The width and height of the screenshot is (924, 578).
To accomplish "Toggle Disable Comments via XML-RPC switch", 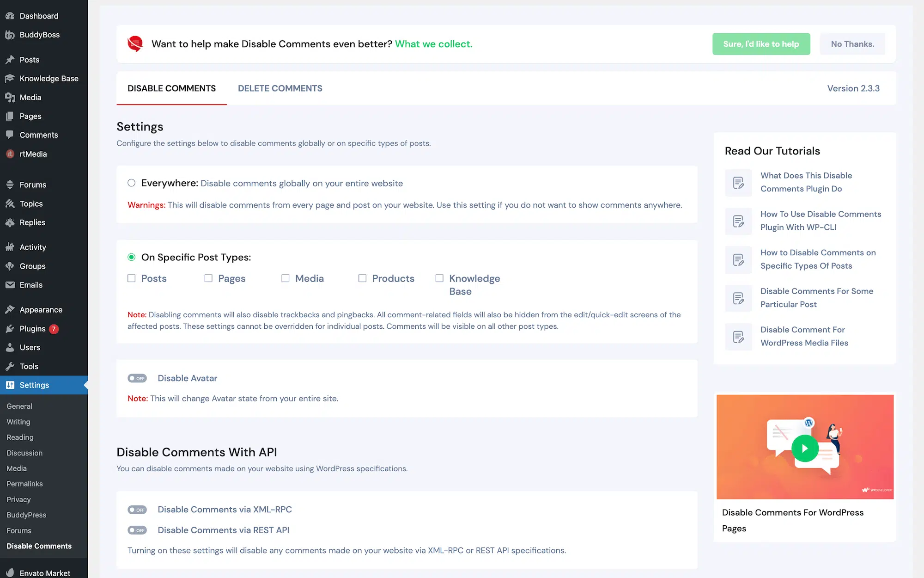I will coord(137,510).
